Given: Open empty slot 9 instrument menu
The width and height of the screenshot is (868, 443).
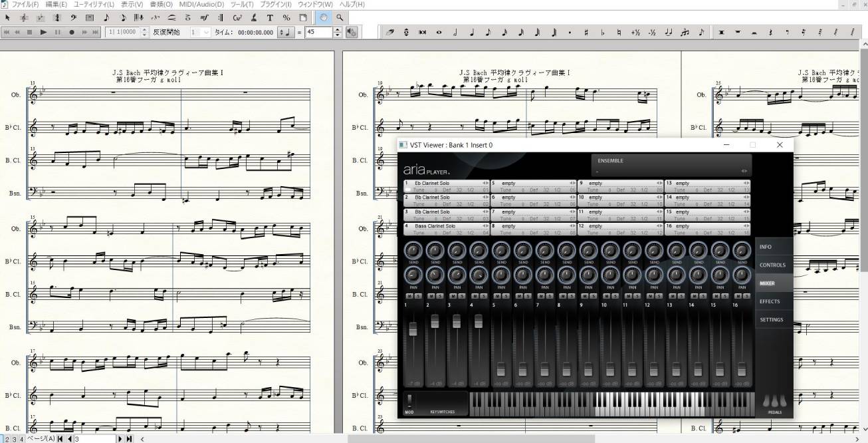Looking at the screenshot, I should 620,183.
